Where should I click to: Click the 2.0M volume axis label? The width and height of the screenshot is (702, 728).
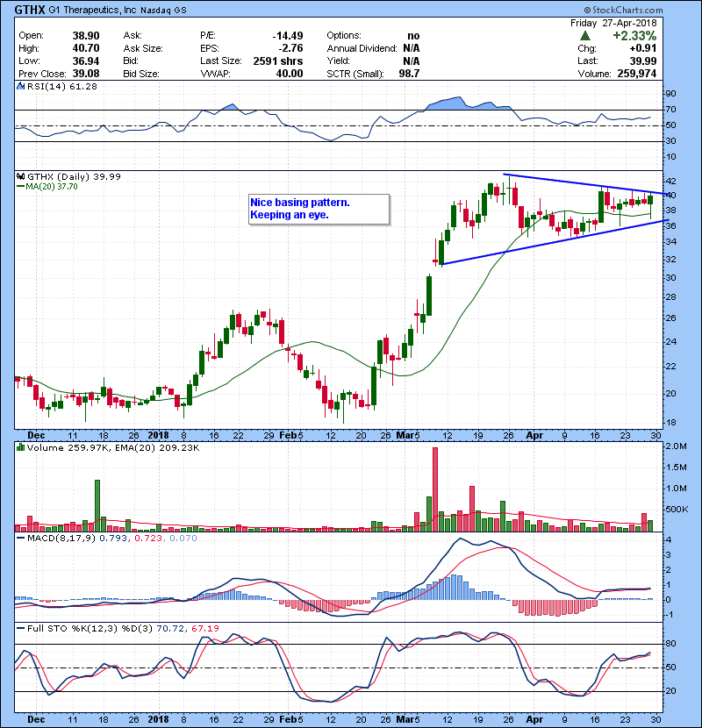coord(677,446)
